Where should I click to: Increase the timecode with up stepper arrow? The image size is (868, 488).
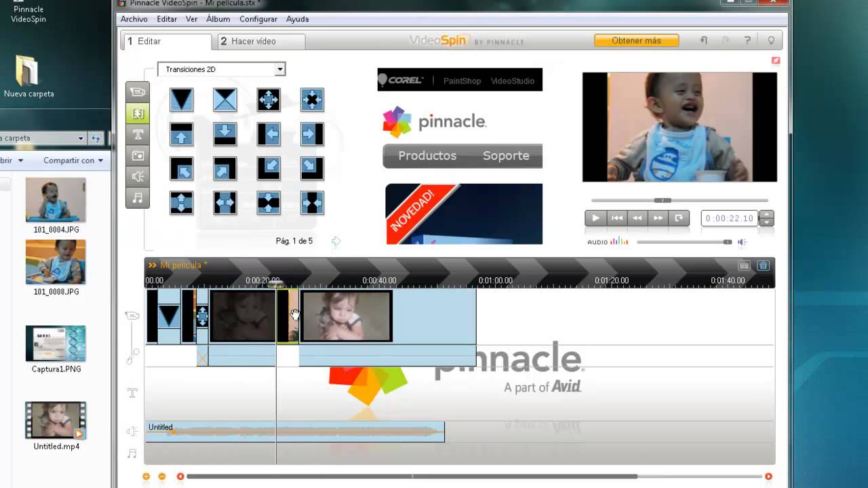coord(767,214)
